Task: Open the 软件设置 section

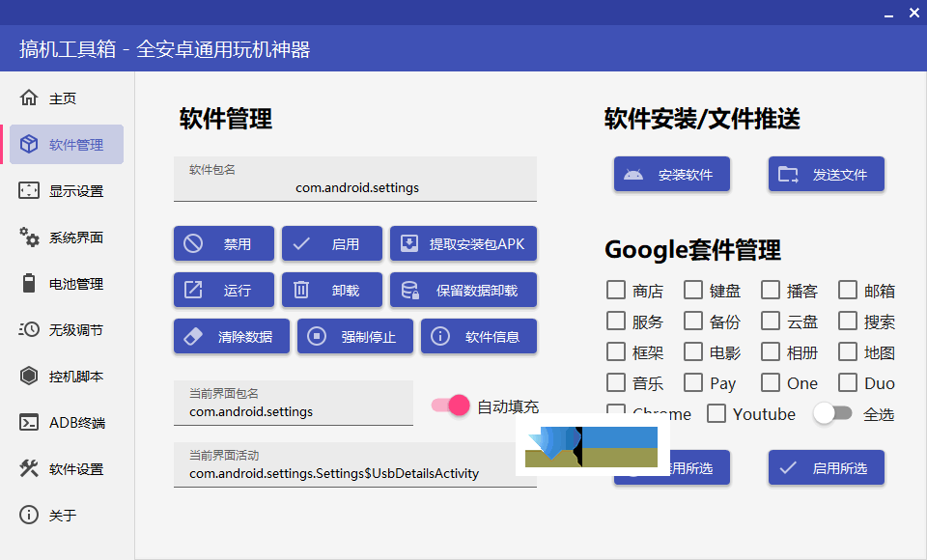Action: pyautogui.click(x=67, y=469)
